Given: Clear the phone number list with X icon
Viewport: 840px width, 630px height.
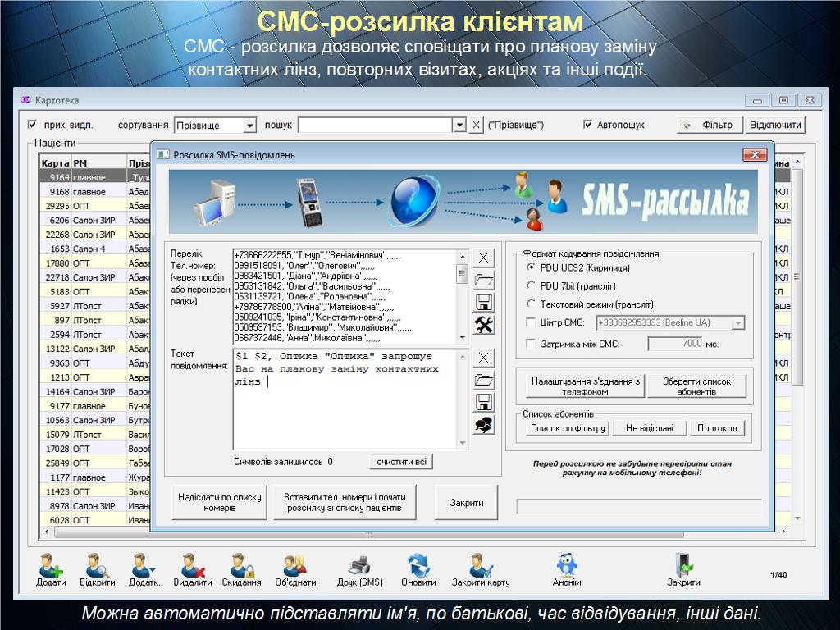Looking at the screenshot, I should pyautogui.click(x=485, y=258).
